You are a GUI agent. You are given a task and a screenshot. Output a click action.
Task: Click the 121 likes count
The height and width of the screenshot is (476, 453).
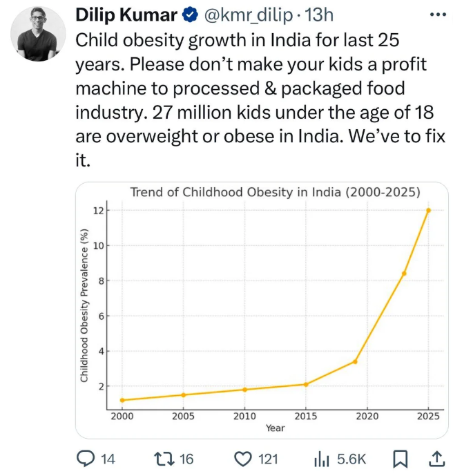267,459
